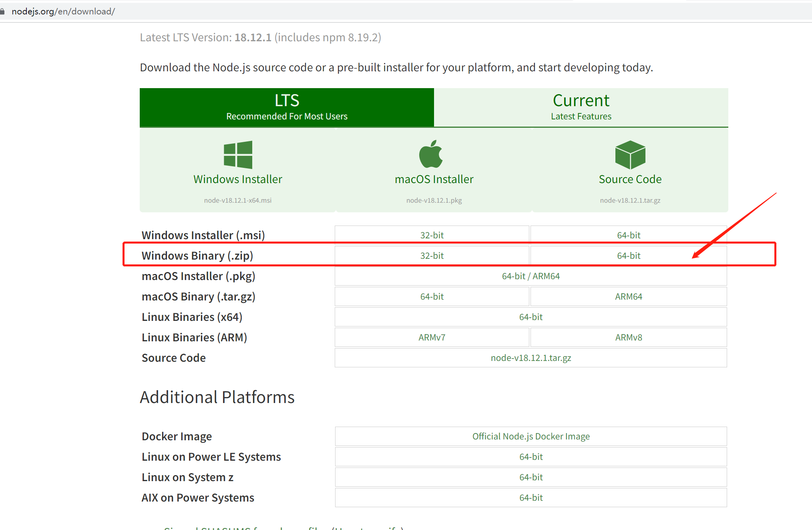Click the macOS Installer (.pkg) row label
This screenshot has width=812, height=530.
199,276
